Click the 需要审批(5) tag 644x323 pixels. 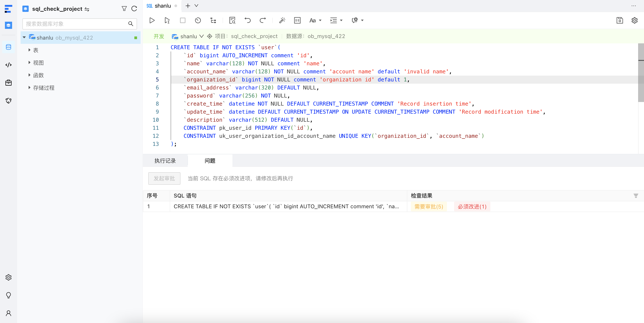tap(429, 207)
